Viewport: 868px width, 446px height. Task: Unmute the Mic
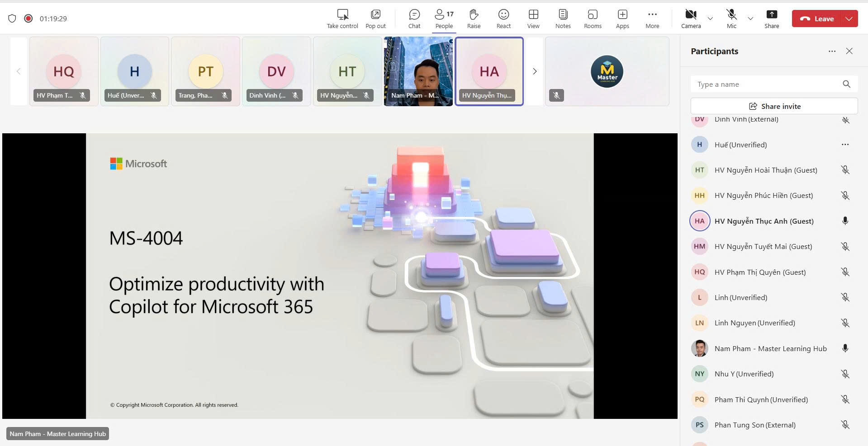731,19
